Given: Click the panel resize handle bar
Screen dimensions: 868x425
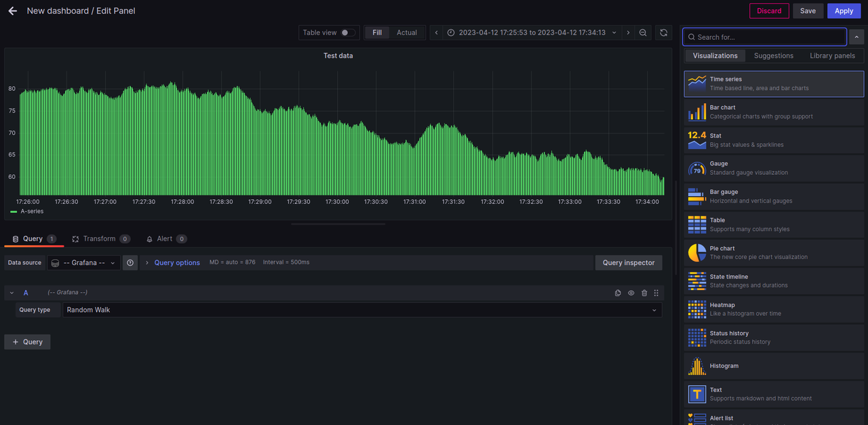Looking at the screenshot, I should pyautogui.click(x=338, y=224).
